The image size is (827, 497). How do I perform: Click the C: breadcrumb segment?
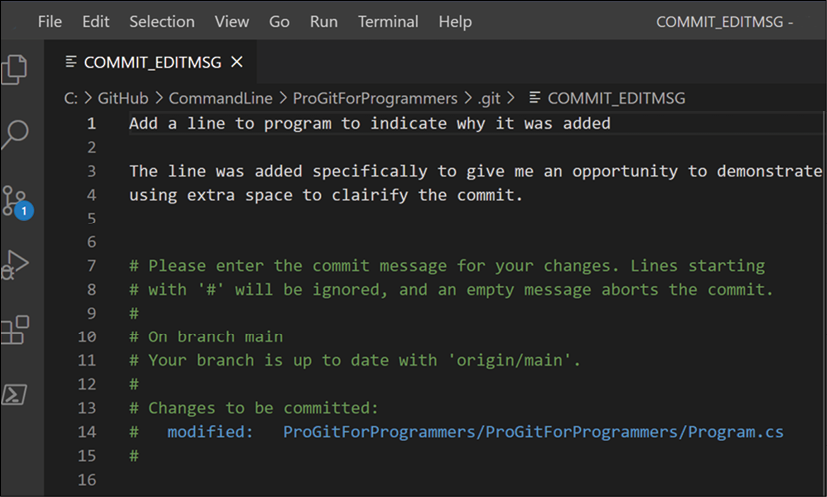click(71, 98)
